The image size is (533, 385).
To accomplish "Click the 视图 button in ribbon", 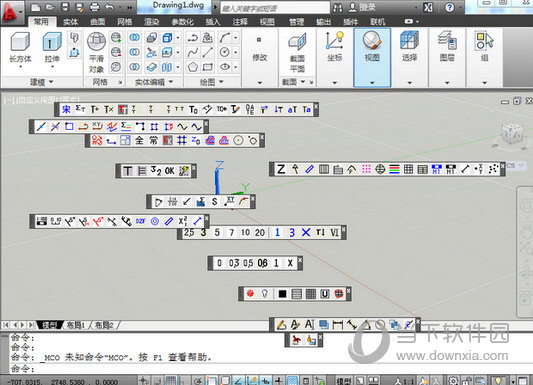I will pyautogui.click(x=372, y=57).
